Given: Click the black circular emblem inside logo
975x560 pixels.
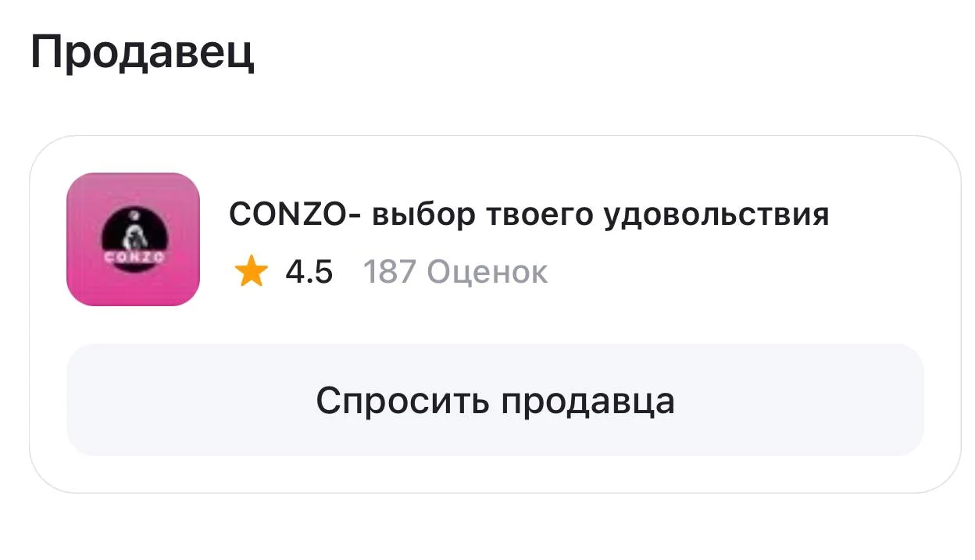Looking at the screenshot, I should point(134,239).
